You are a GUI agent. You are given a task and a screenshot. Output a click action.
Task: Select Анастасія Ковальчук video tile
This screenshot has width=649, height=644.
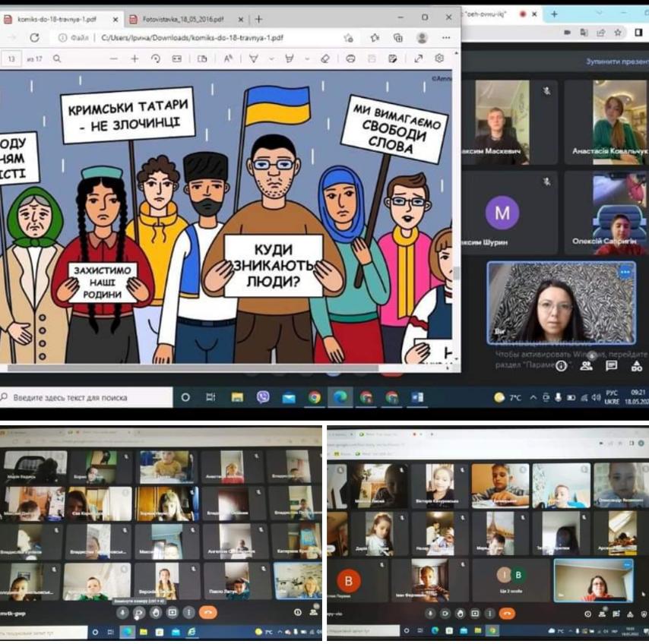(606, 122)
